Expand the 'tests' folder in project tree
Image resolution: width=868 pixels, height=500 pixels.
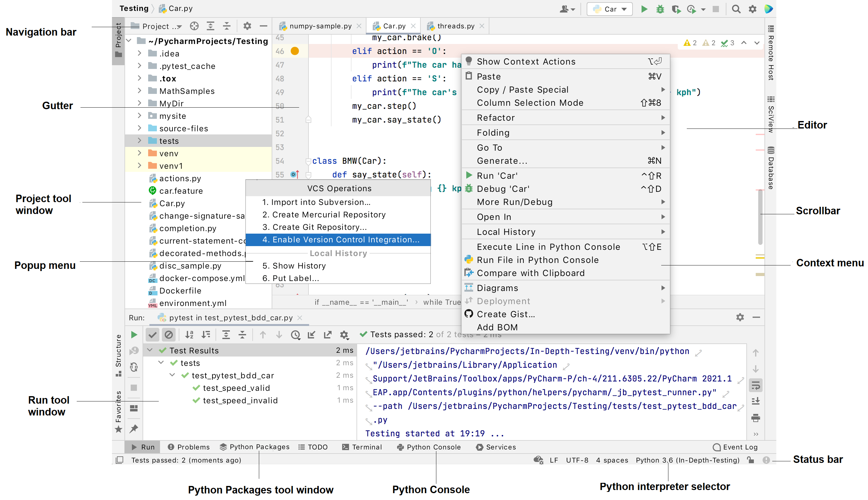tap(139, 141)
